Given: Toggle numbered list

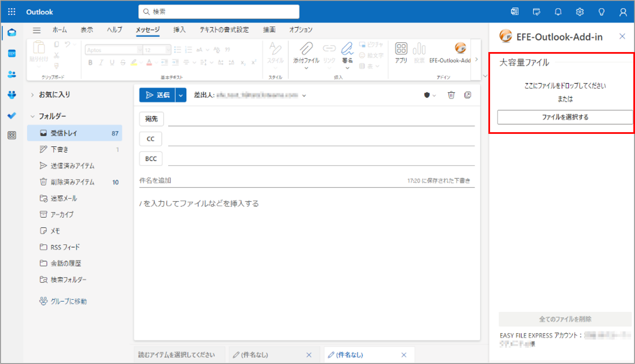Looking at the screenshot, I should coord(189,49).
